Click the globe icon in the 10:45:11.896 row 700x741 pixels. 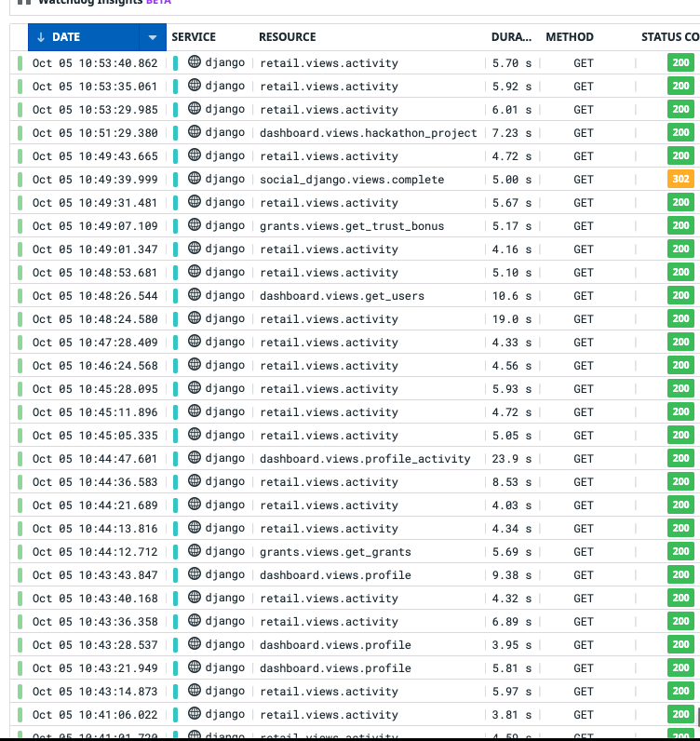tap(195, 411)
